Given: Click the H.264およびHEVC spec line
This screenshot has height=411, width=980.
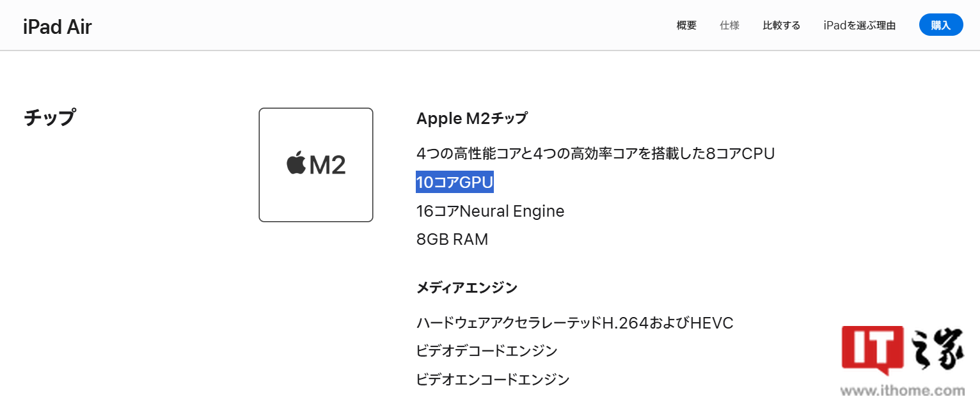Looking at the screenshot, I should coord(574,323).
